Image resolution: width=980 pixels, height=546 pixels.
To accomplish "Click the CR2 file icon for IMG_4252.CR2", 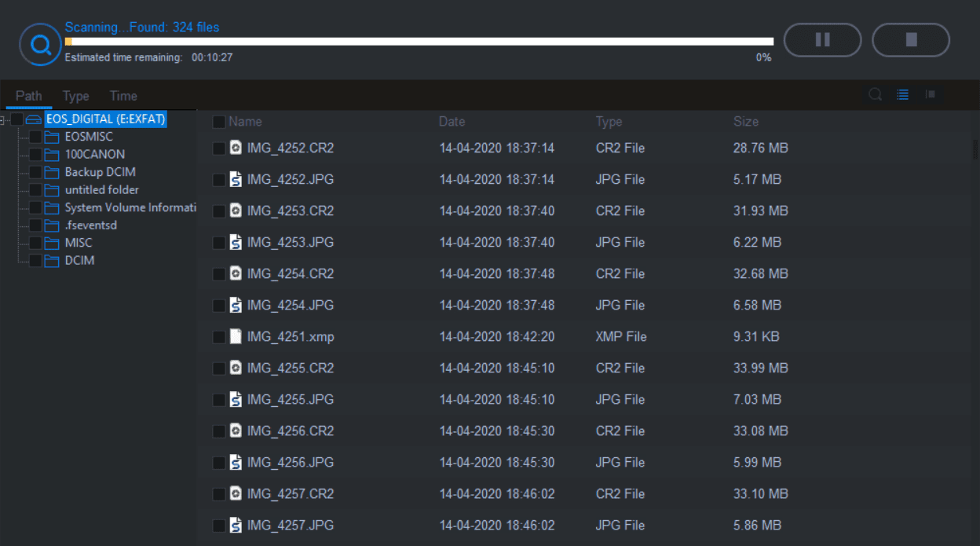I will point(236,148).
